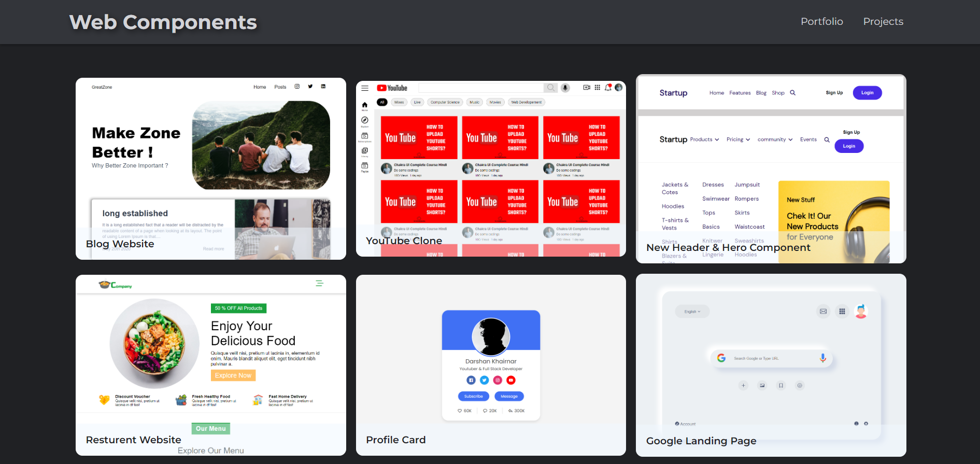Expand the Pricing dropdown in the Startup header
This screenshot has width=980, height=464.
[738, 139]
